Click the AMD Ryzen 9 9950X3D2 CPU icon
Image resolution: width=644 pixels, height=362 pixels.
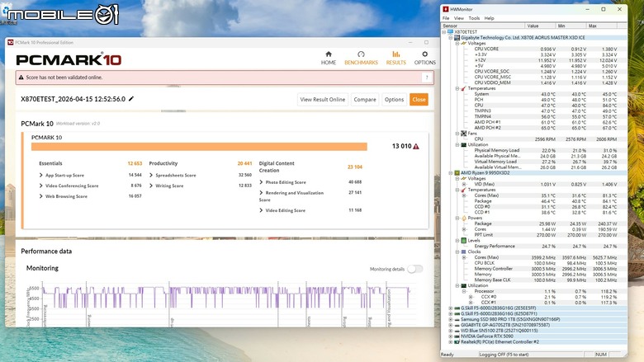(457, 173)
